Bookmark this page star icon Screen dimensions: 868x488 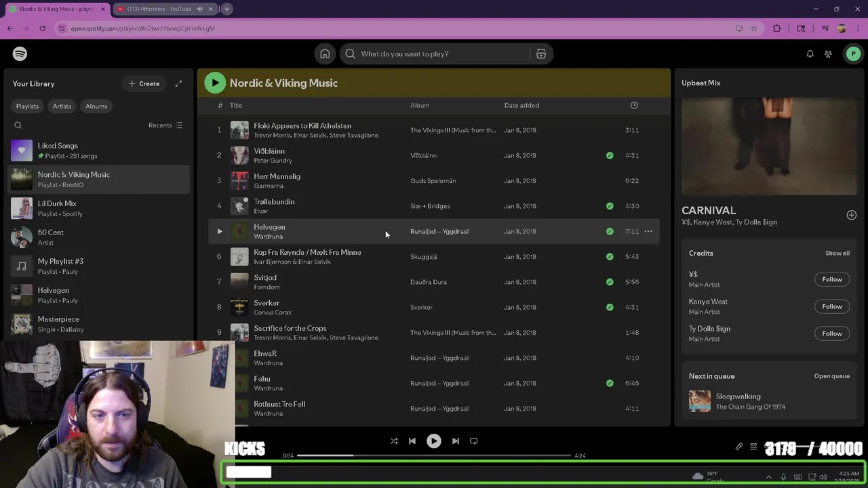pos(753,28)
